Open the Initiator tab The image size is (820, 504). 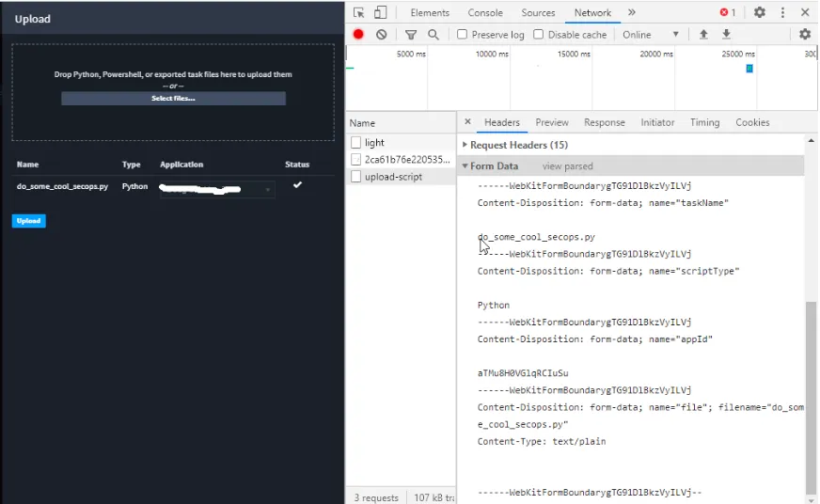coord(657,122)
